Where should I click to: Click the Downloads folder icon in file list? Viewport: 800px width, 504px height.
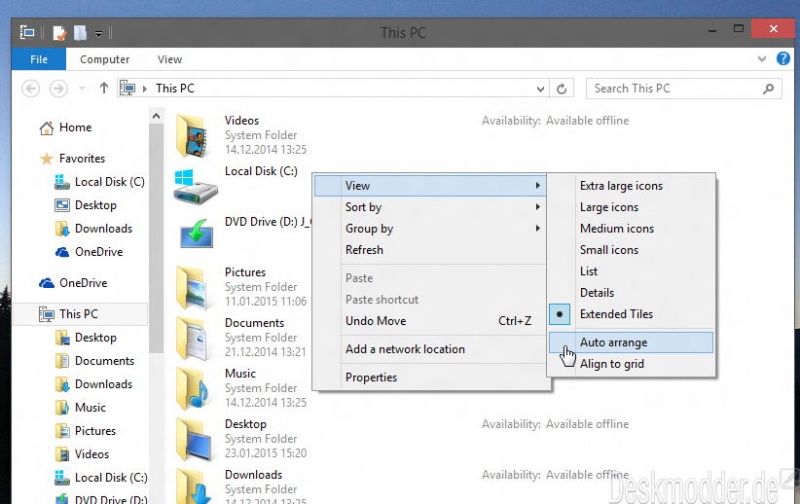(x=194, y=487)
